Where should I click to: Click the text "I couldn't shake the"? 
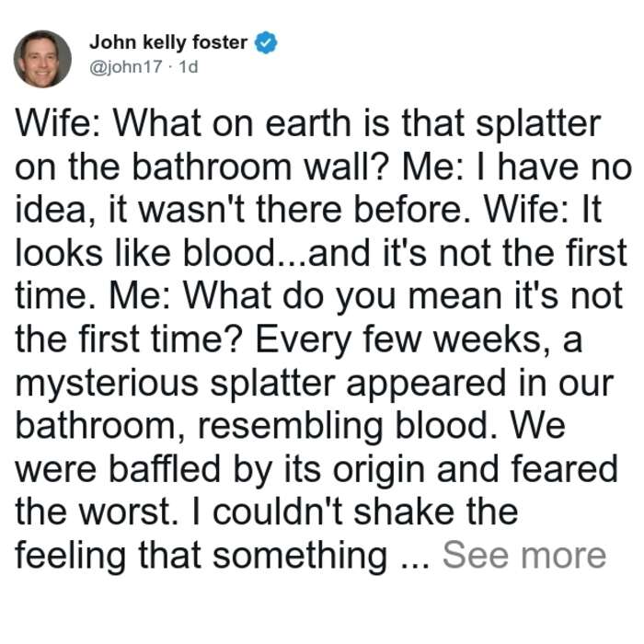(355, 512)
